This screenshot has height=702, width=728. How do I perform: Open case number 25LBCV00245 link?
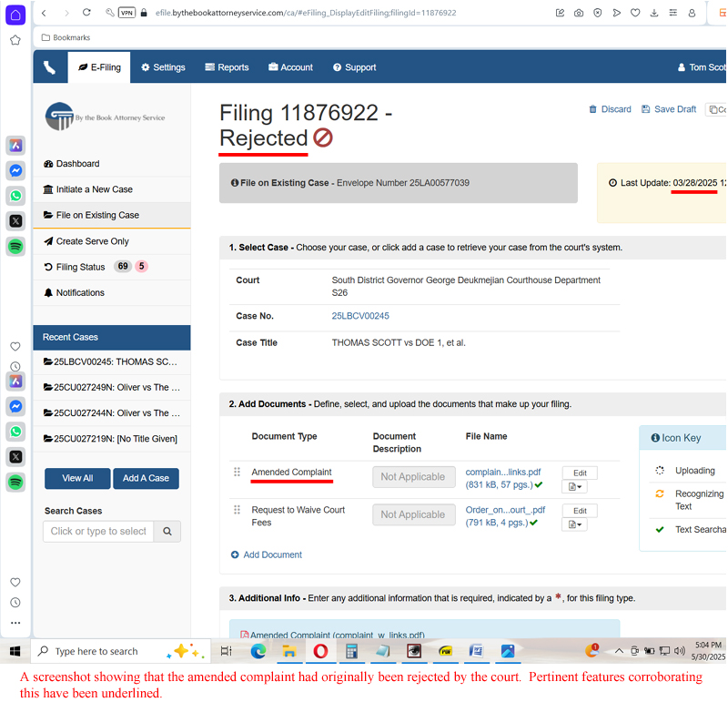tap(360, 316)
